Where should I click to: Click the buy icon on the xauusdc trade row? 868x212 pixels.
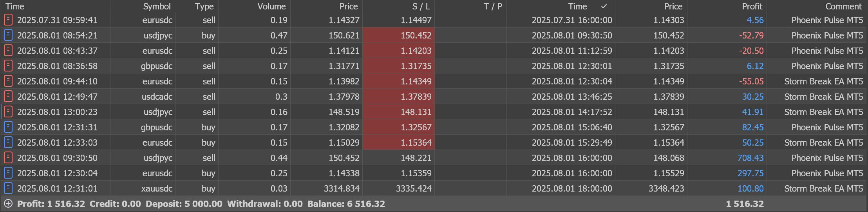coord(8,188)
